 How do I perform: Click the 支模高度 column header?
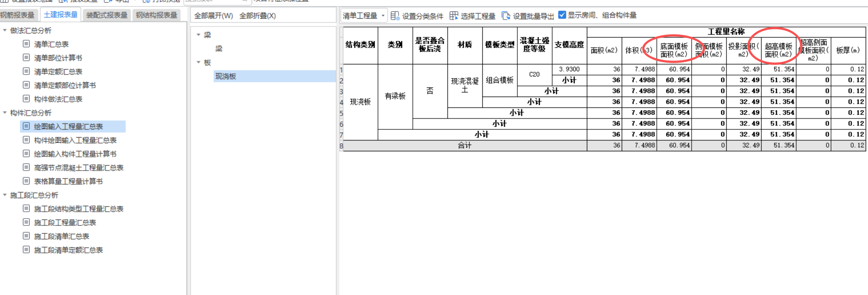[x=570, y=45]
